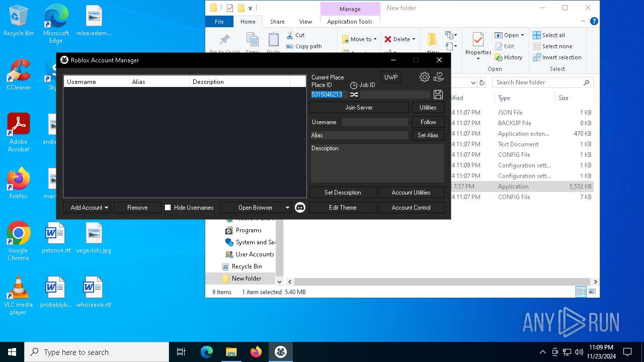Open Firefox from the taskbar
Viewport: 644px width, 362px height.
point(256,352)
